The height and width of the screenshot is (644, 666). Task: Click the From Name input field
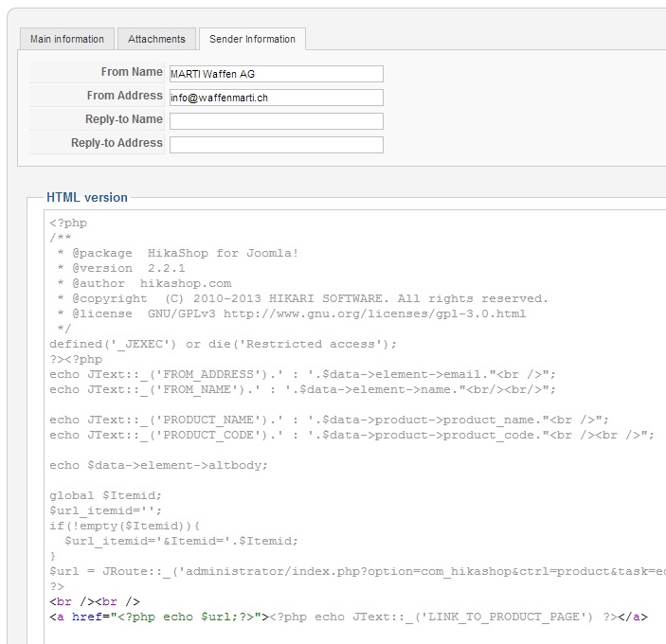(x=276, y=74)
